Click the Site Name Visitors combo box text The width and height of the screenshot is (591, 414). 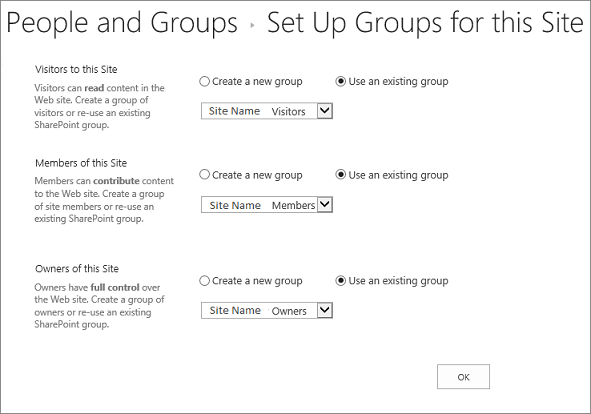pos(259,111)
